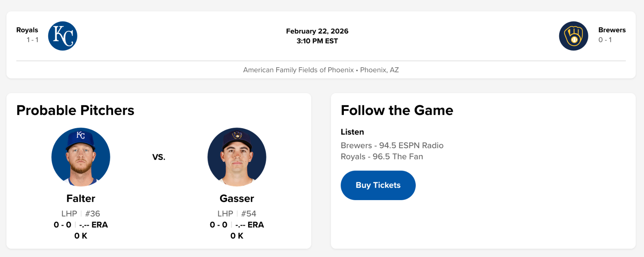Click the Brewers 0 - 1 record
644x257 pixels.
[x=605, y=40]
